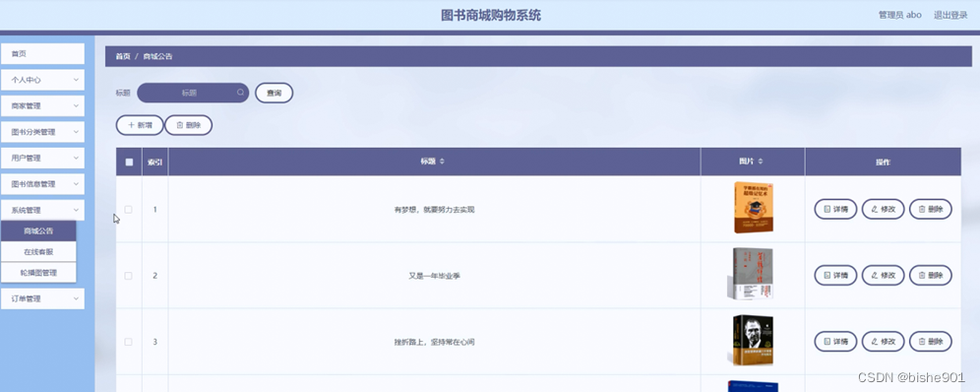Click the 操作 column header
Viewport: 980px width, 392px height.
883,162
